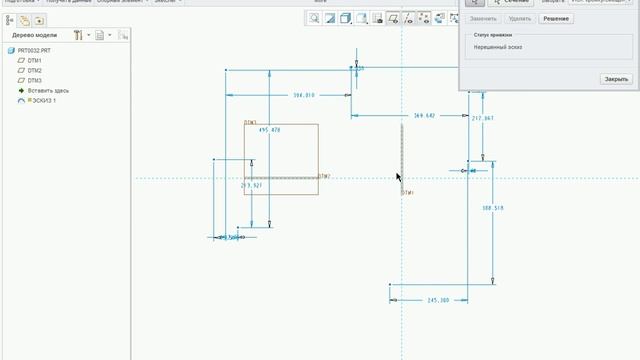This screenshot has width=640, height=360.
Task: Toggle datum point display
Action: point(424,18)
